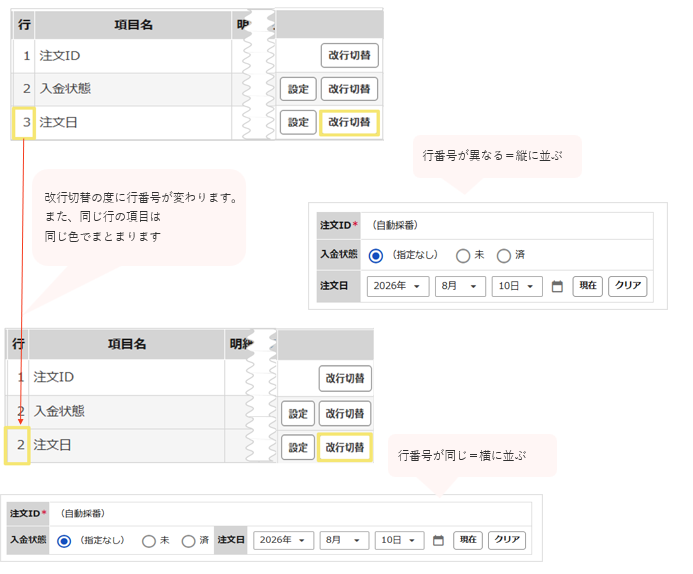
Task: Click highlighted row number 2 cell beside 注文日
Action: (x=17, y=445)
